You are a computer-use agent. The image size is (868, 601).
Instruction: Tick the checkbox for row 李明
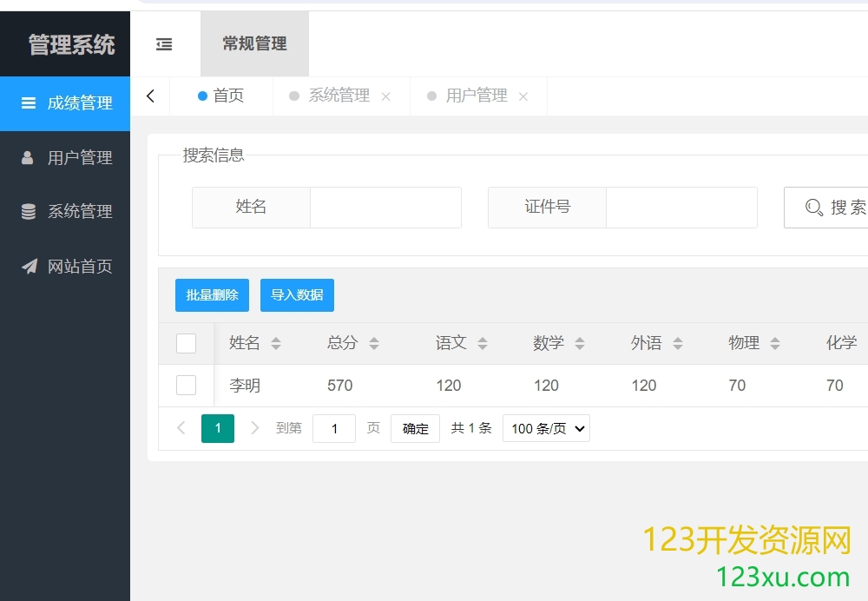click(x=187, y=386)
